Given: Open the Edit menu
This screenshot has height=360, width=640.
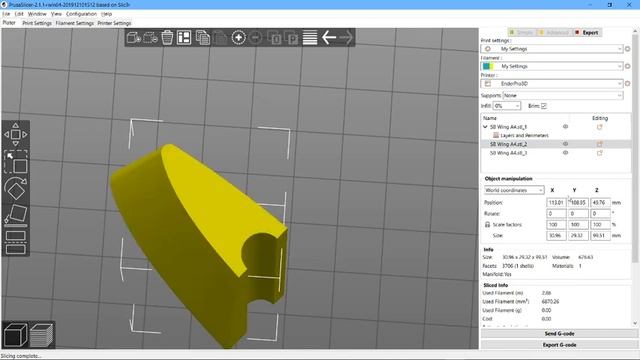Looking at the screenshot, I should (x=19, y=14).
